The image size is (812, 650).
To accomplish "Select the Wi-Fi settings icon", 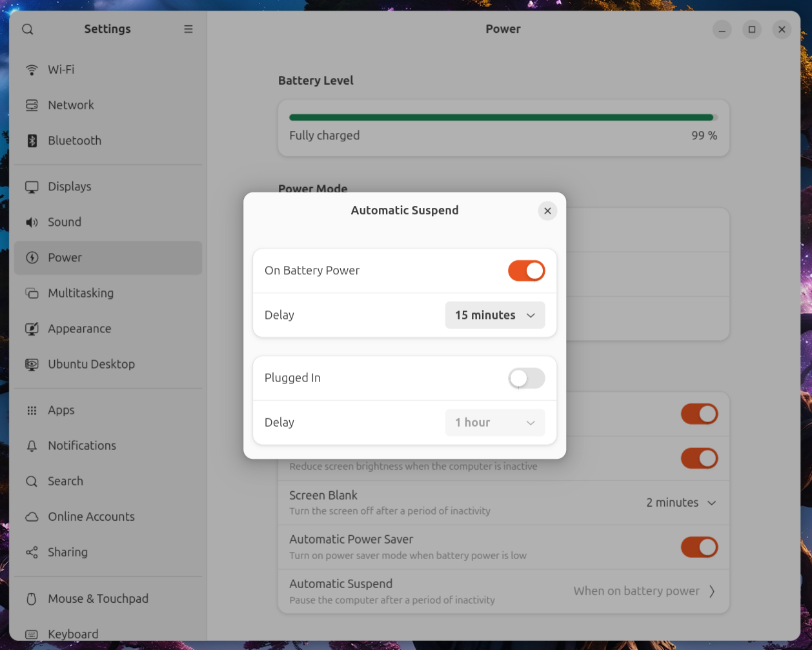I will [x=32, y=69].
